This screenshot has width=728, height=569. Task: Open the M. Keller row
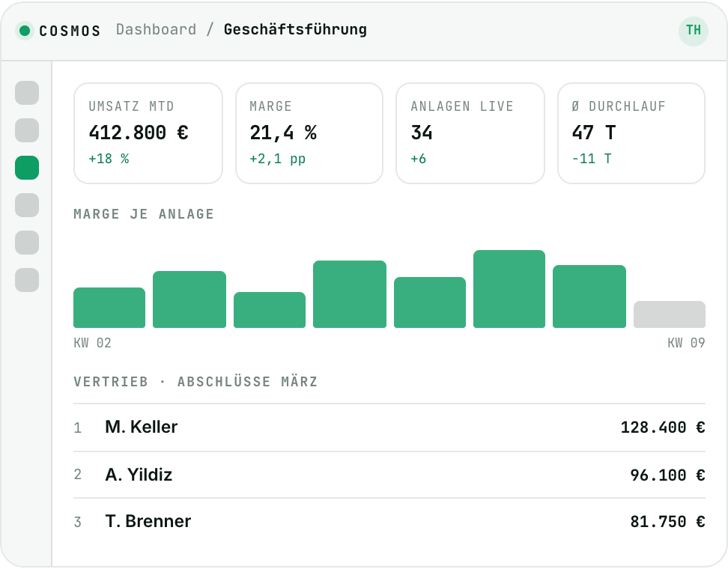389,427
